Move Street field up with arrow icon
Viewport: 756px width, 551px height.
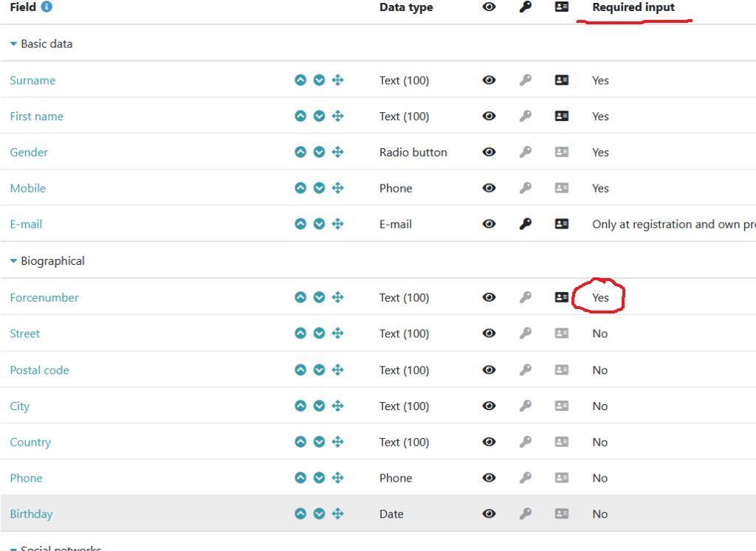[300, 333]
